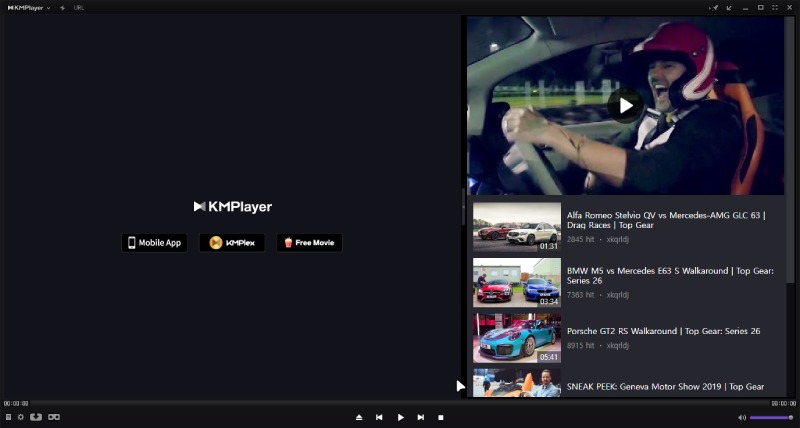Click 'SNEAK PEEK: Geneva Motor Show 2019' title
Screen dimensions: 800x428
[665, 387]
